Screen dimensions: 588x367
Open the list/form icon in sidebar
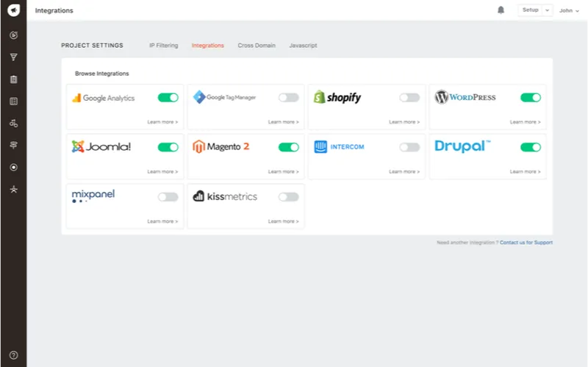coord(13,101)
